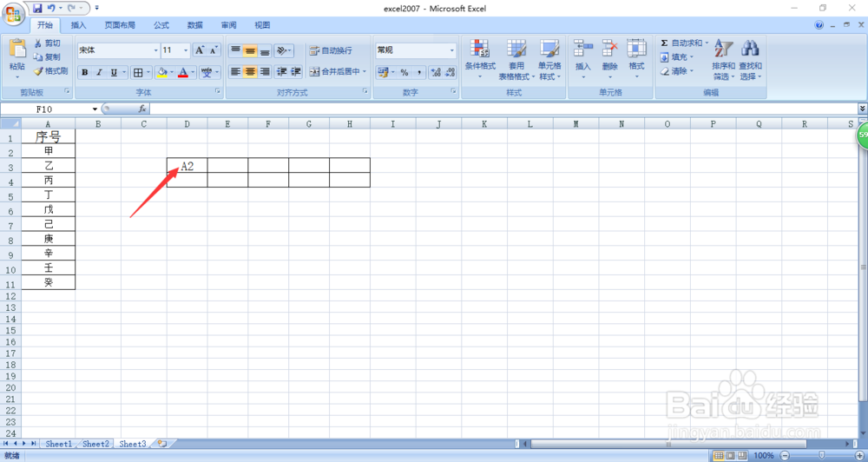The image size is (868, 462).
Task: Click into the formula bar input
Action: pos(503,109)
